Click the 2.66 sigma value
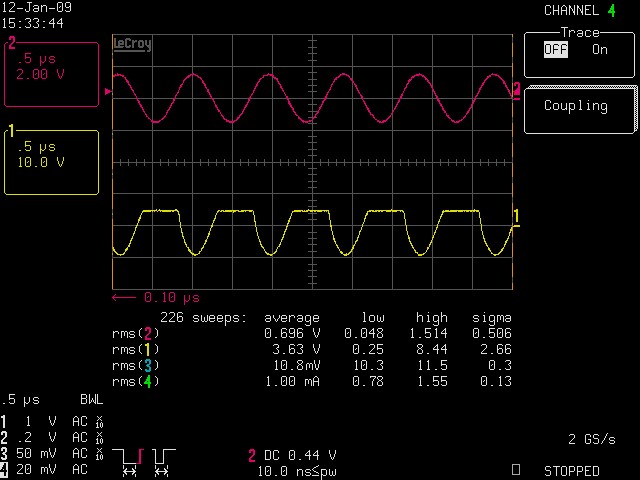640x480 pixels. [496, 349]
